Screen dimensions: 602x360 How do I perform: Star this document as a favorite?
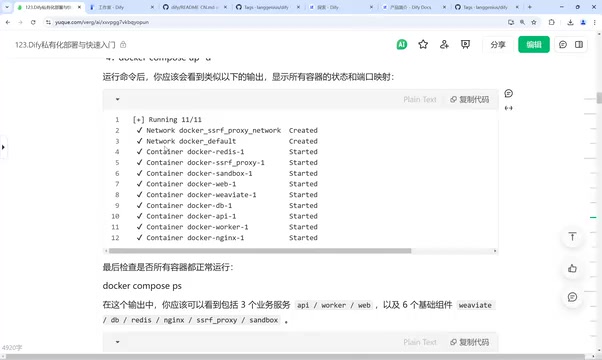(x=423, y=45)
